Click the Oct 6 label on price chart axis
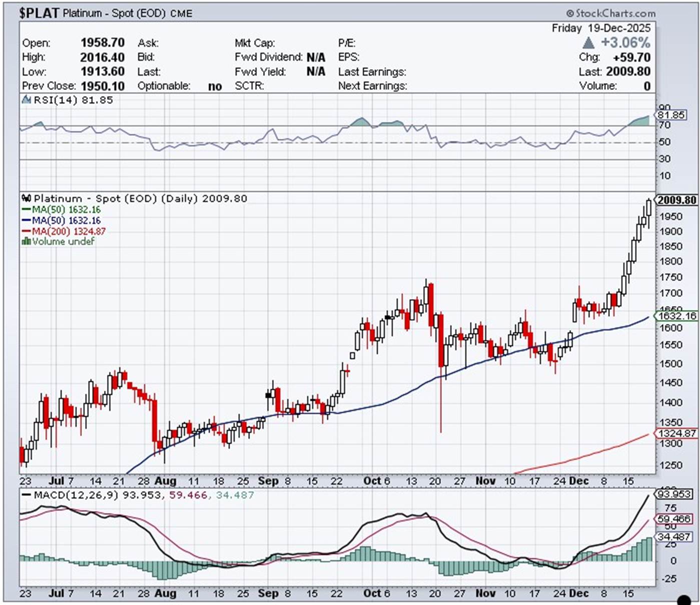This screenshot has width=700, height=605. (x=376, y=481)
